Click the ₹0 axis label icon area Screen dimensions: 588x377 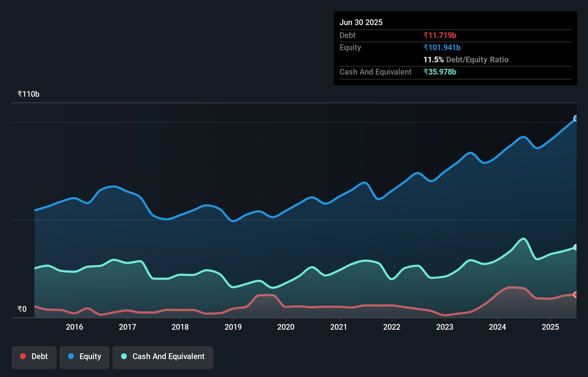click(x=21, y=309)
